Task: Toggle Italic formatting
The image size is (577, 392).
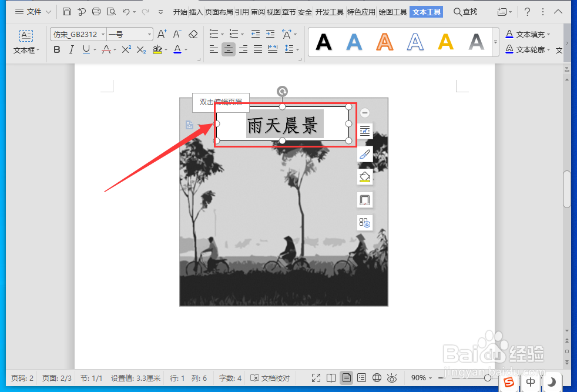Action: [71, 49]
